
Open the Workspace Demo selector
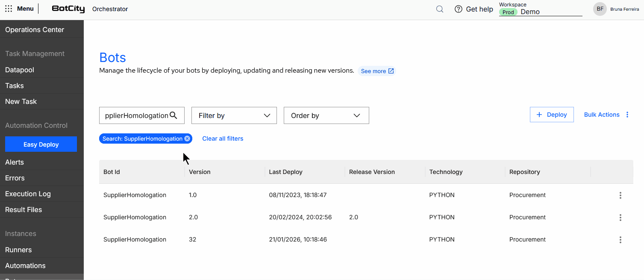coord(541,12)
